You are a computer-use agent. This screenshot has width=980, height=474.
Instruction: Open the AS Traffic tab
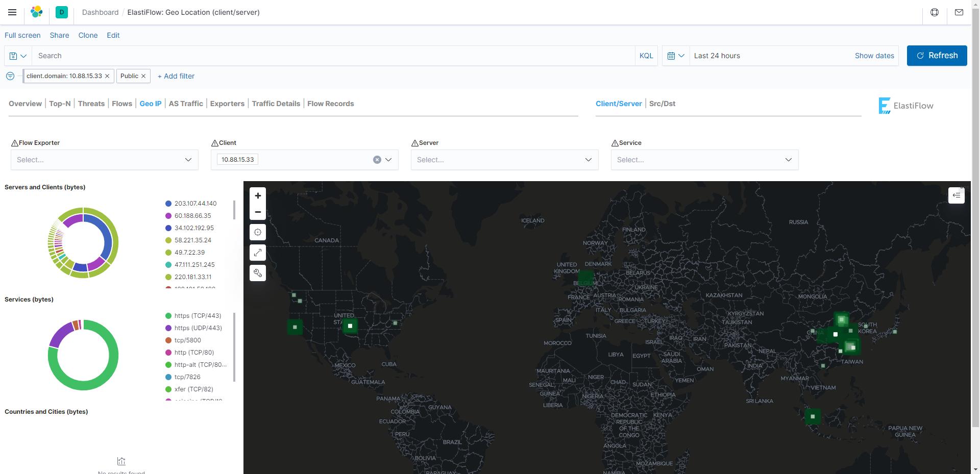click(186, 104)
